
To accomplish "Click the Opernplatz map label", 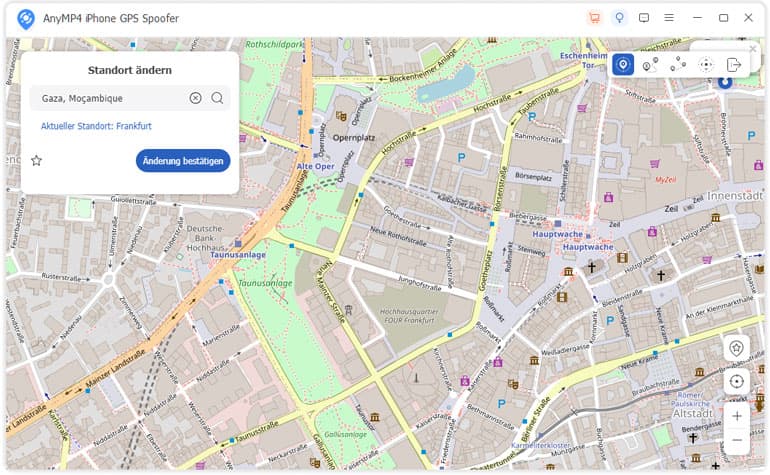I will point(354,138).
